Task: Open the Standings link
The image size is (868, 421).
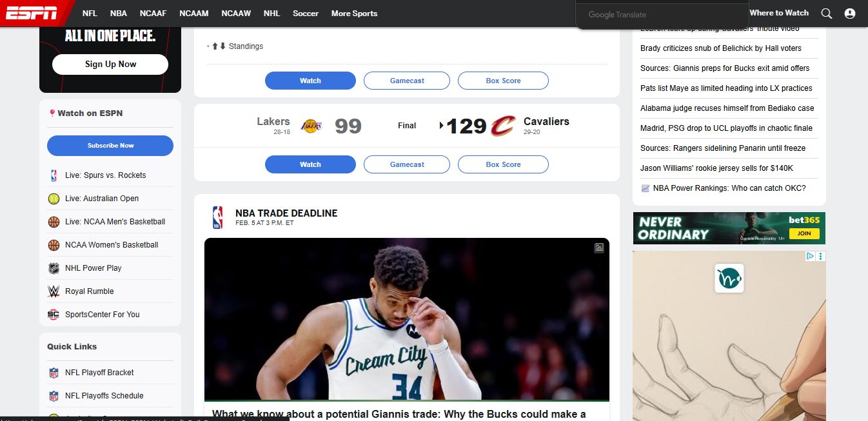Action: pyautogui.click(x=246, y=46)
